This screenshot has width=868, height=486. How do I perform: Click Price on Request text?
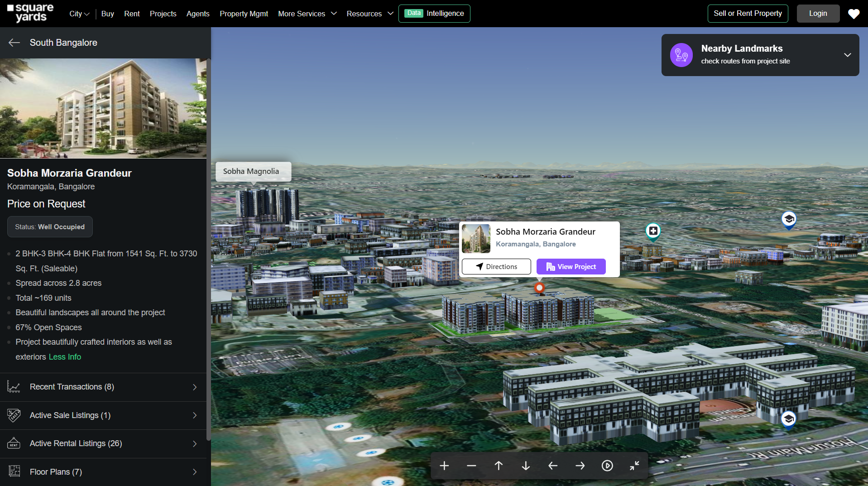coord(46,204)
